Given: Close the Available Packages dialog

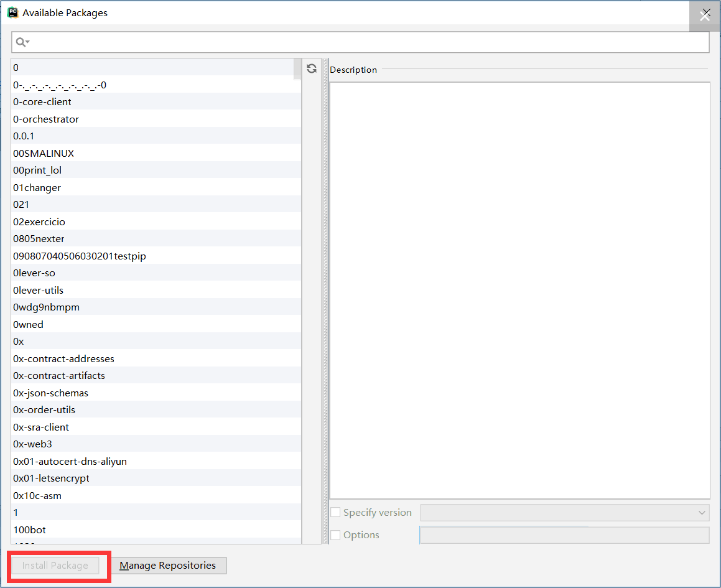Looking at the screenshot, I should [x=705, y=15].
